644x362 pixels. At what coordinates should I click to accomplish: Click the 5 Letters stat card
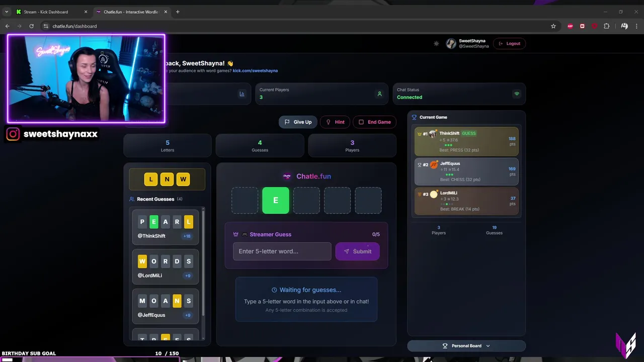pos(168,145)
